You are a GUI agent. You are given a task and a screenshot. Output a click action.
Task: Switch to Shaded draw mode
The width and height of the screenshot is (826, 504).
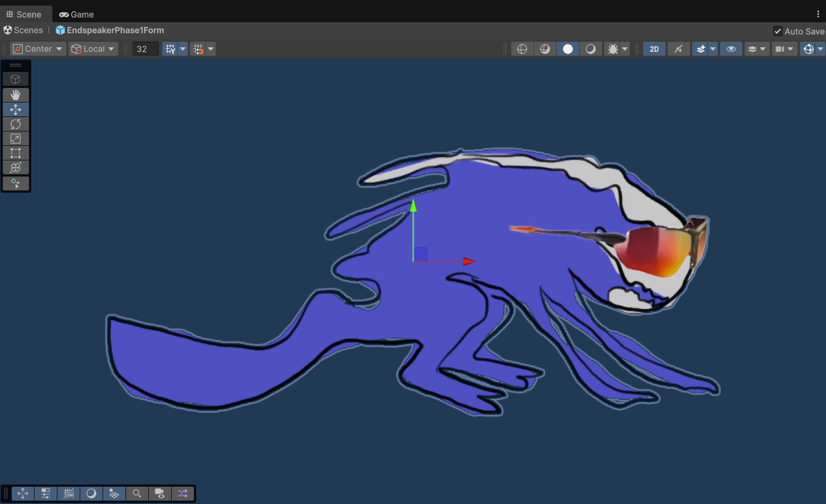pos(568,49)
